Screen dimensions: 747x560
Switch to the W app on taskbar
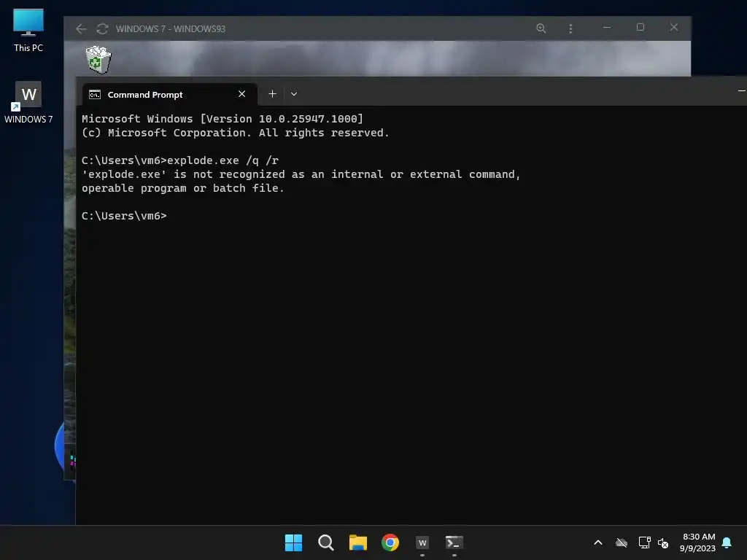tap(422, 542)
